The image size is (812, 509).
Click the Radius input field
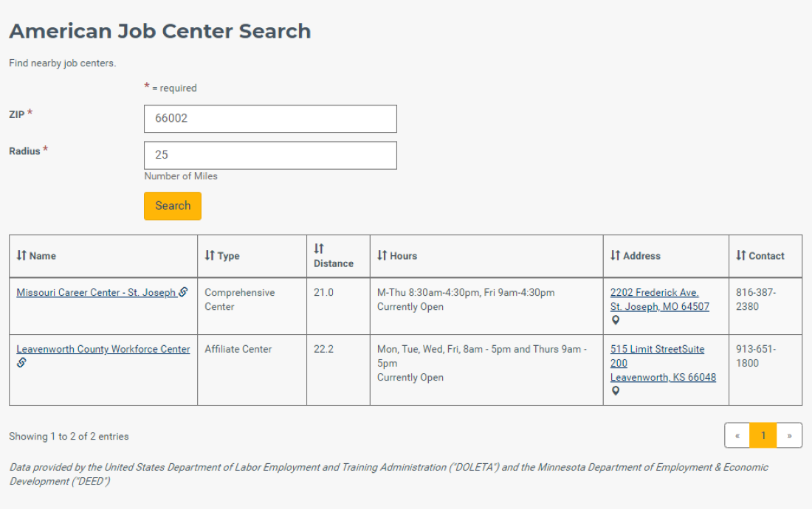point(270,155)
